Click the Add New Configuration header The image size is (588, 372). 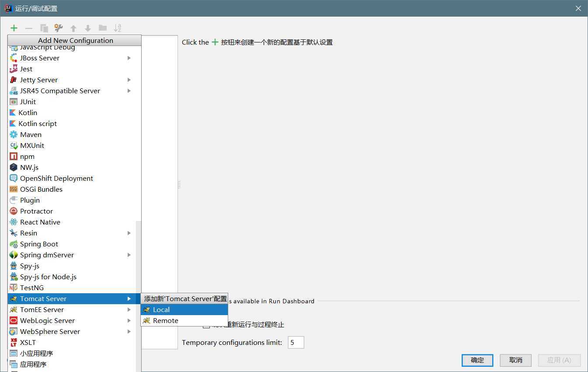pyautogui.click(x=75, y=40)
